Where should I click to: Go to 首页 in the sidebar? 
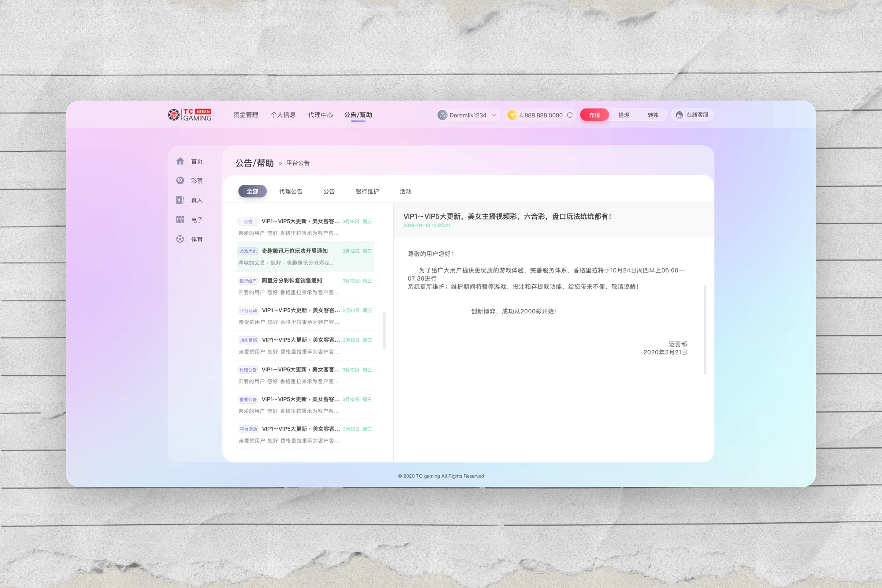click(x=197, y=161)
